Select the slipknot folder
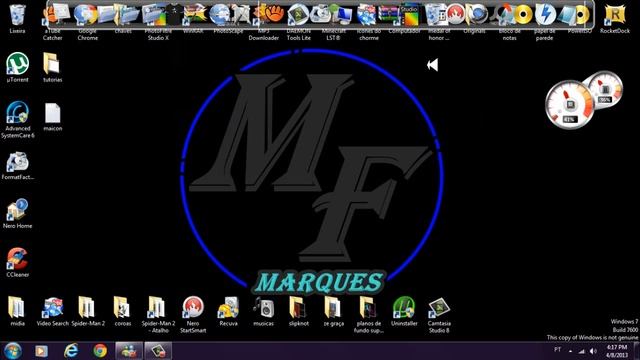 (298, 311)
